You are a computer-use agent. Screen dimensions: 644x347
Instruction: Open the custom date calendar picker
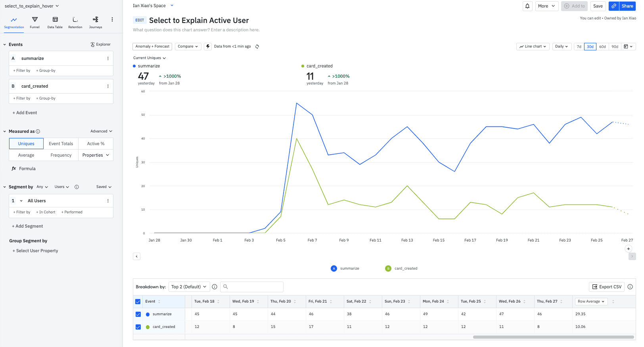click(628, 46)
